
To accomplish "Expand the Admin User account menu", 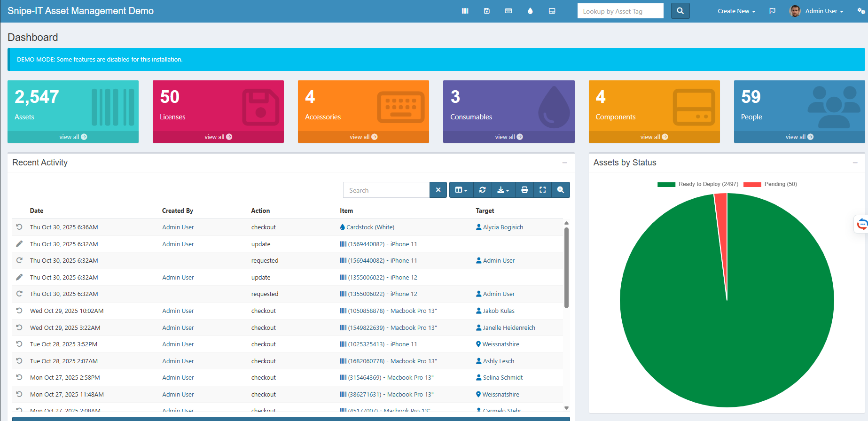I will click(824, 11).
